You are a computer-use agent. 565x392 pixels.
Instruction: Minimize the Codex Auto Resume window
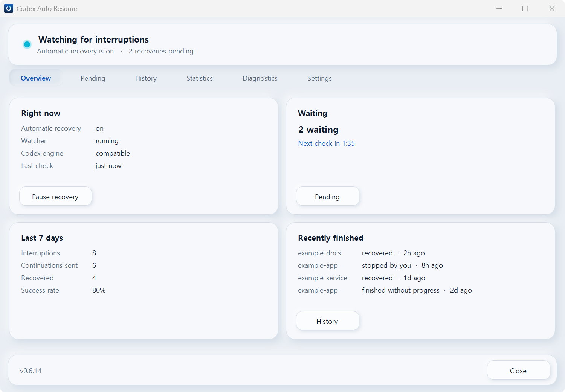[499, 8]
